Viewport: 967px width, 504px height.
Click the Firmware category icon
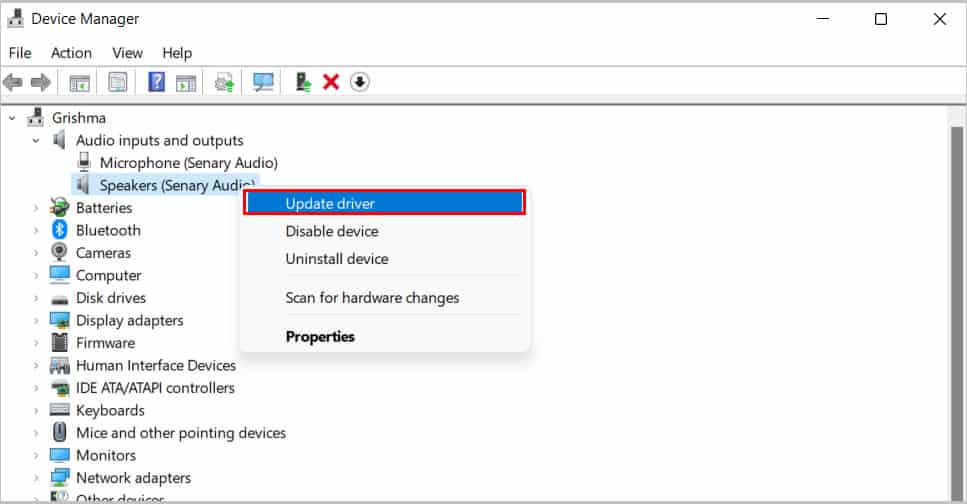[x=60, y=342]
